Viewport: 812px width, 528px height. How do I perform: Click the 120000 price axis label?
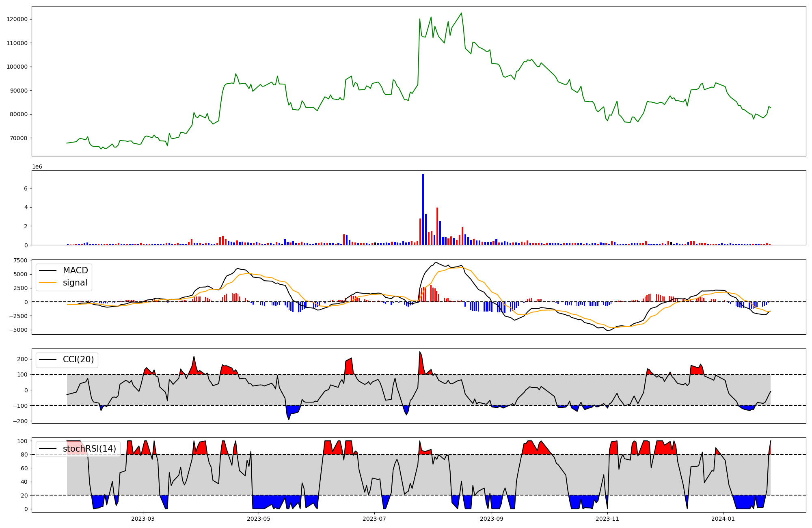pyautogui.click(x=17, y=19)
